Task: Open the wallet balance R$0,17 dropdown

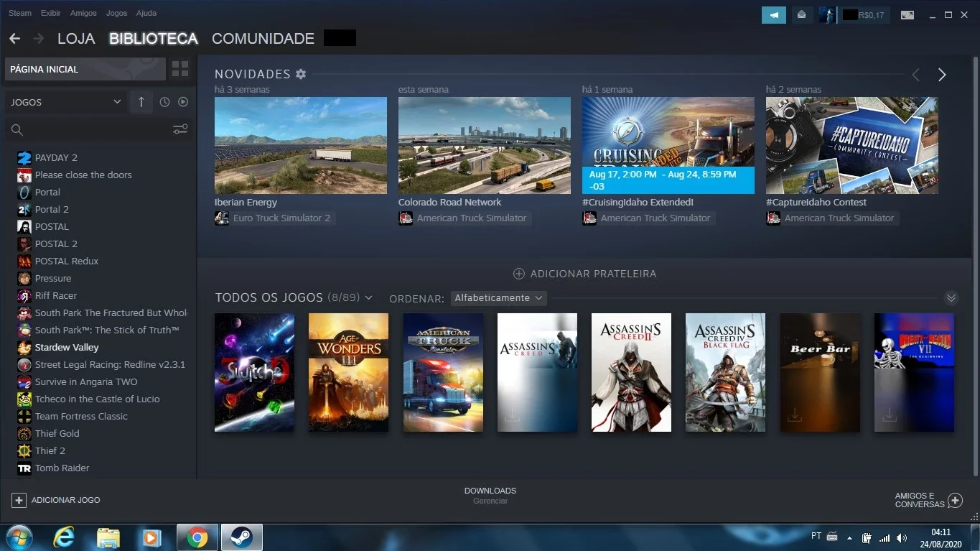Action: pyautogui.click(x=864, y=14)
